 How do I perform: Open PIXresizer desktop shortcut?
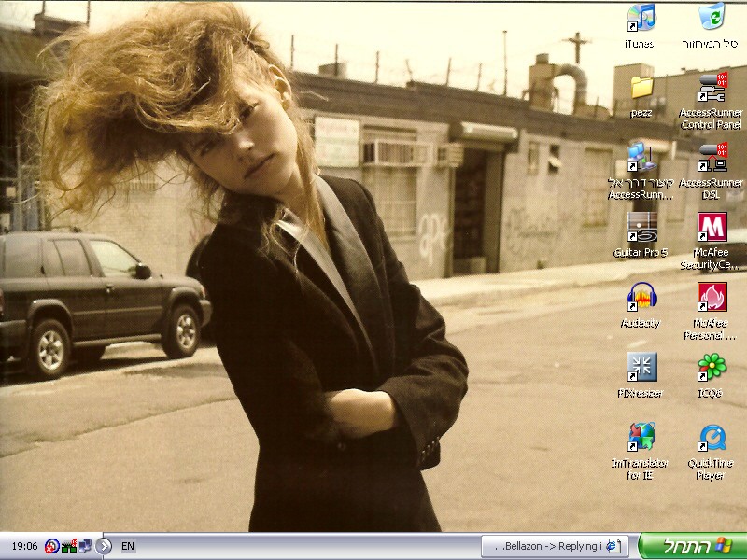click(x=641, y=368)
